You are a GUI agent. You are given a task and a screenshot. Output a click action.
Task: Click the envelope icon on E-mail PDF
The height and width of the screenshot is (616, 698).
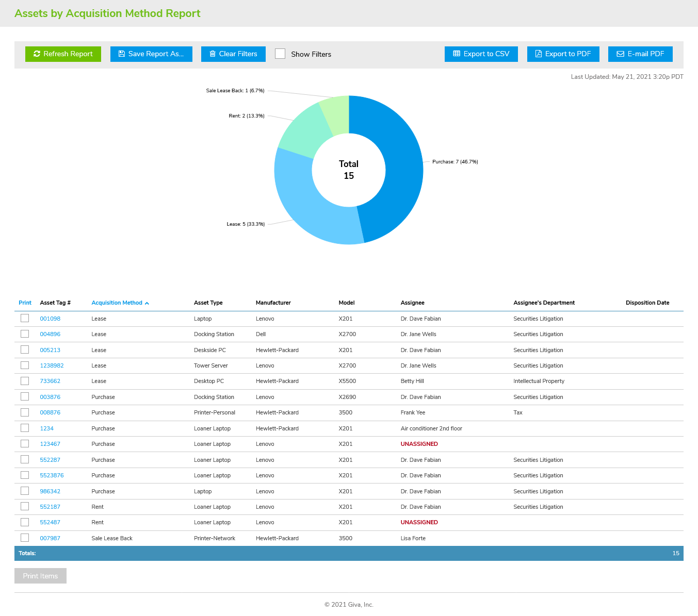[x=620, y=54]
